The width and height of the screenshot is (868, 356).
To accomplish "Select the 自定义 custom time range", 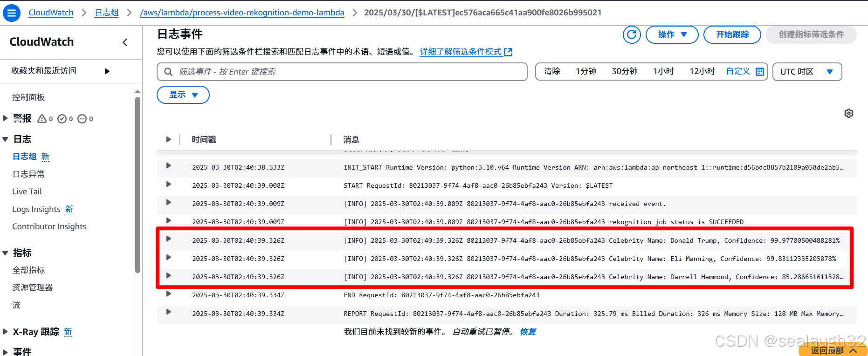I will [738, 71].
